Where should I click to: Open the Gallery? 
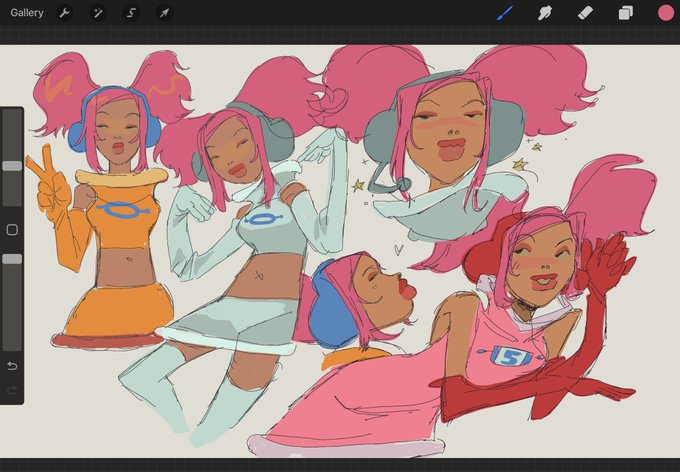27,13
